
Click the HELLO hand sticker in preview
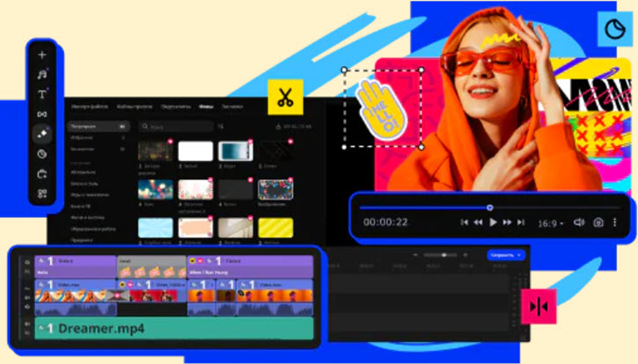[381, 109]
